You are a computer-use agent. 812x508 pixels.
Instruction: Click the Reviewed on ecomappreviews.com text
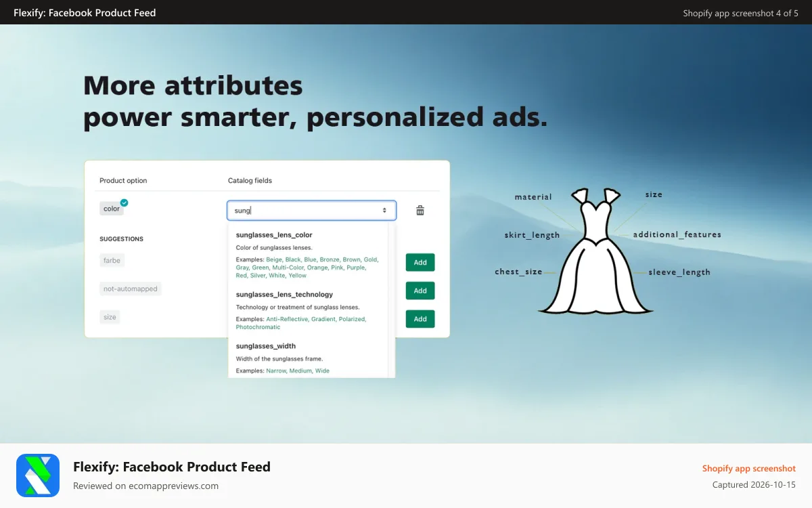145,486
